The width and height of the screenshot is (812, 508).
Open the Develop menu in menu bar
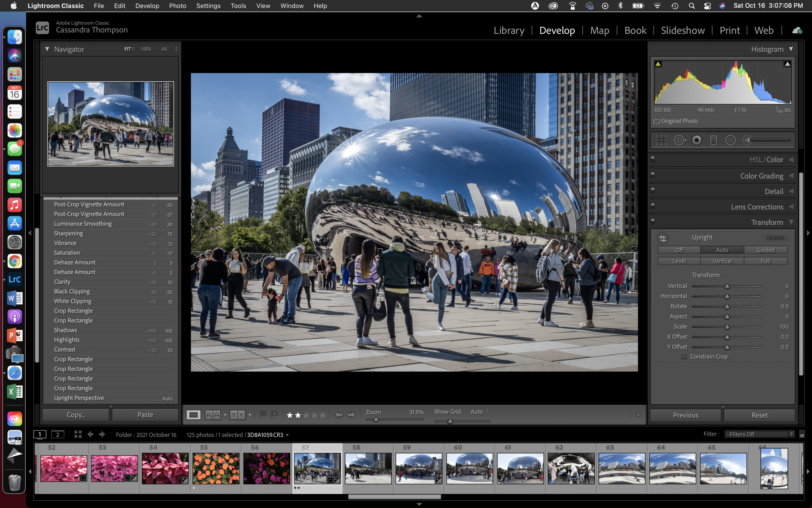[x=147, y=6]
